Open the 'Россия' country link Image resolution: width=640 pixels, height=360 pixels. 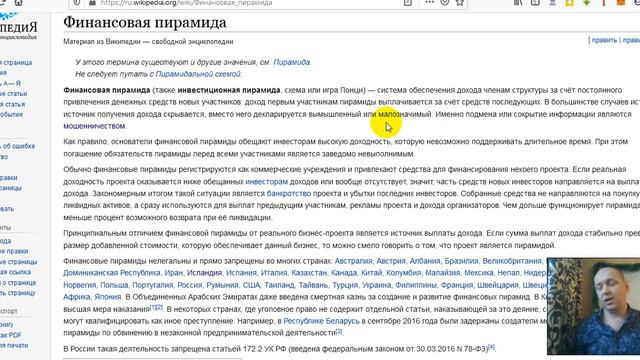(x=189, y=285)
